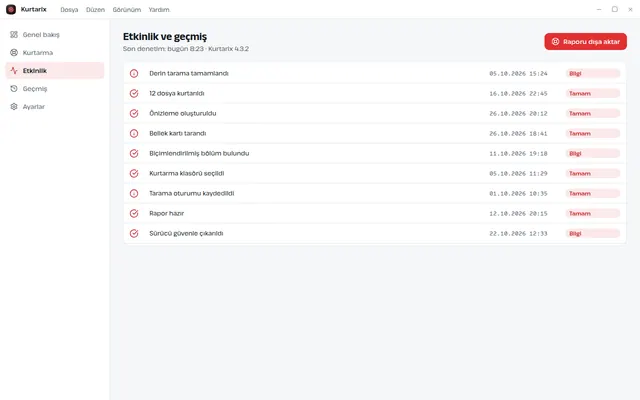The width and height of the screenshot is (640, 400).
Task: Select the '12 dosya kurtarıldı' entry text
Action: click(177, 93)
